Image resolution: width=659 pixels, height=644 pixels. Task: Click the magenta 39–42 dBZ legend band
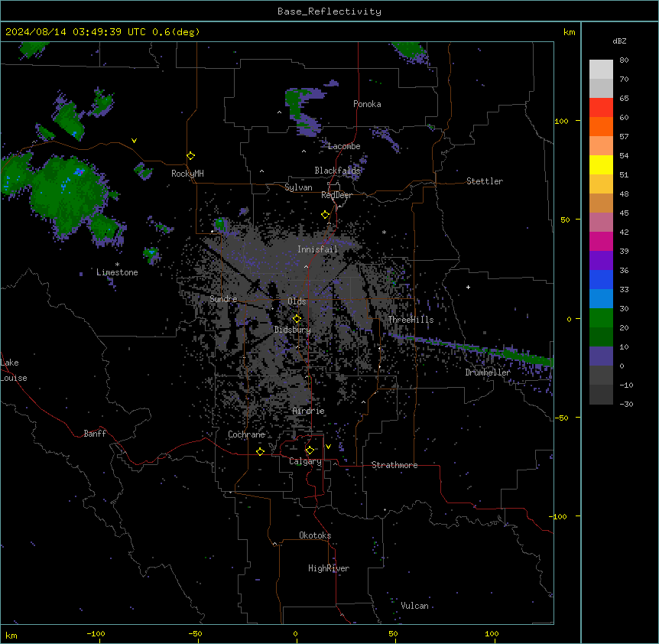tap(601, 241)
